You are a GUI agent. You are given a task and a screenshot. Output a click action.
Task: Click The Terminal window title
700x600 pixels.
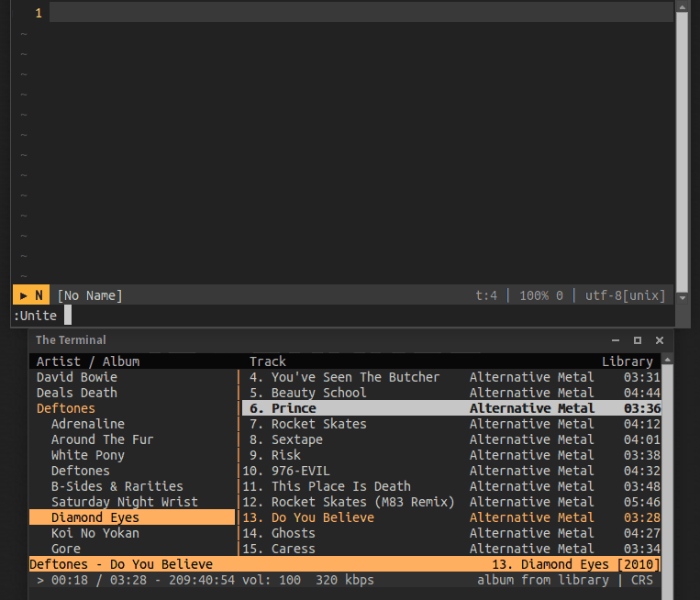(x=71, y=340)
